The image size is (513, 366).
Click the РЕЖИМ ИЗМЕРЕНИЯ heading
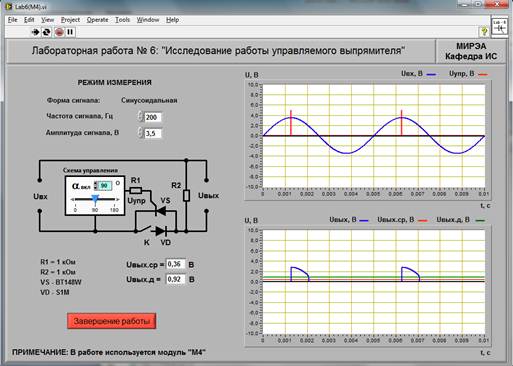[x=115, y=82]
